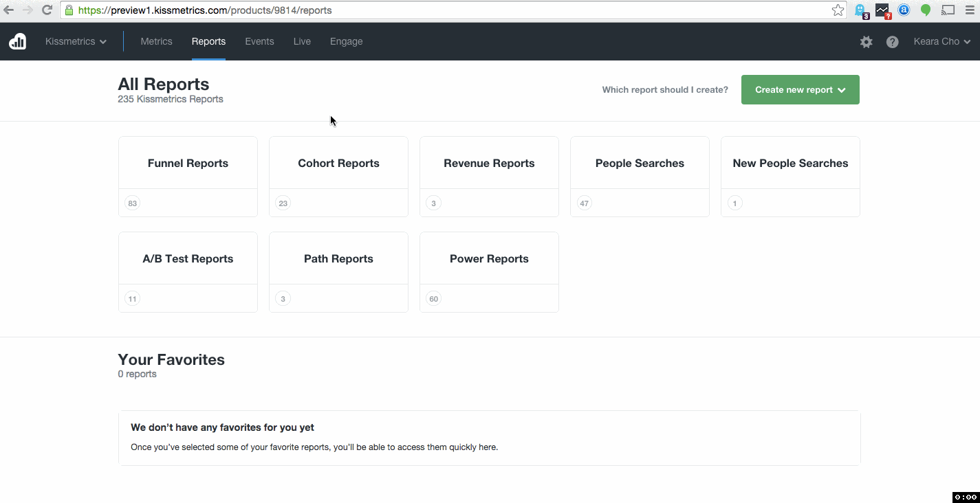Click the 60 count badge
The image size is (980, 503).
[x=433, y=299]
